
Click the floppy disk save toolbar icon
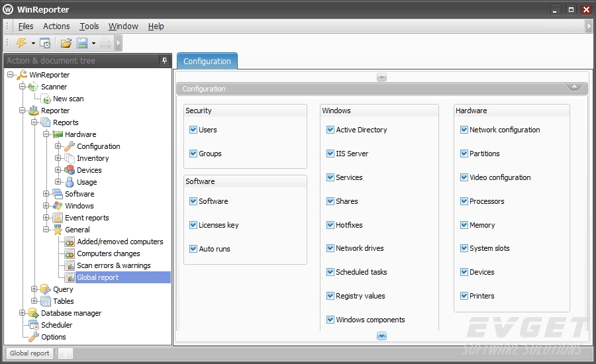pyautogui.click(x=83, y=43)
